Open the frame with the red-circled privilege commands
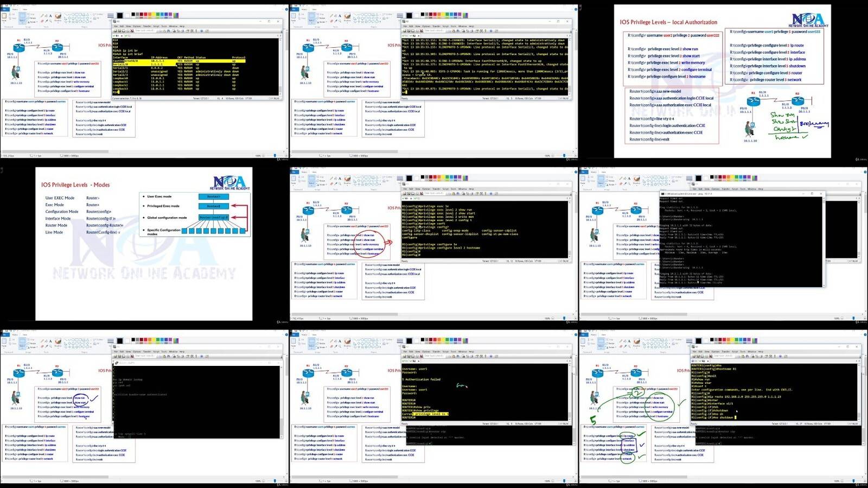 pyautogui.click(x=434, y=244)
